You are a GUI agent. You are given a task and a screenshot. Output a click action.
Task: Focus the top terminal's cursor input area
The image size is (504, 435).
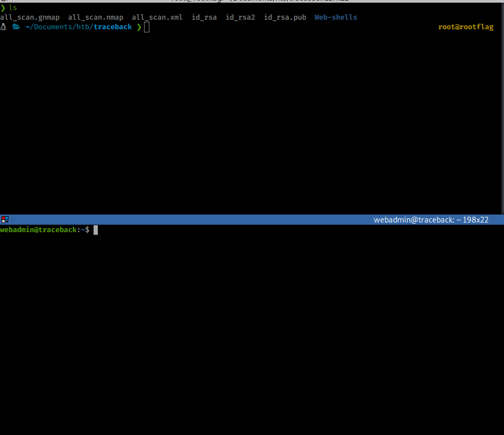pos(147,27)
